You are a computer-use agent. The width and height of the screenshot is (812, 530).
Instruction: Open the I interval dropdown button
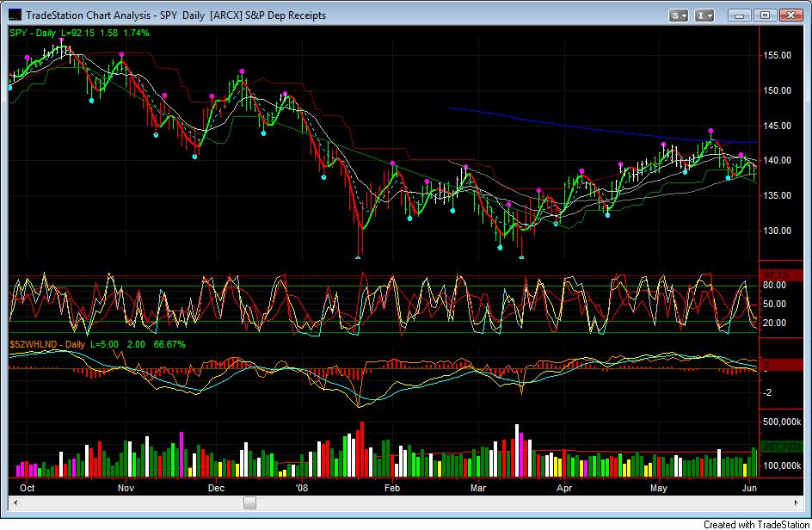tap(704, 15)
